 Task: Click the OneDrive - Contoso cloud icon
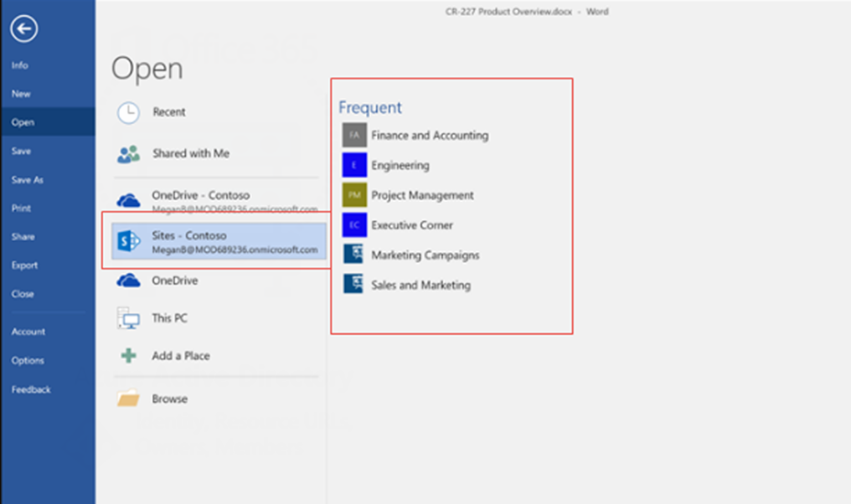pos(129,200)
